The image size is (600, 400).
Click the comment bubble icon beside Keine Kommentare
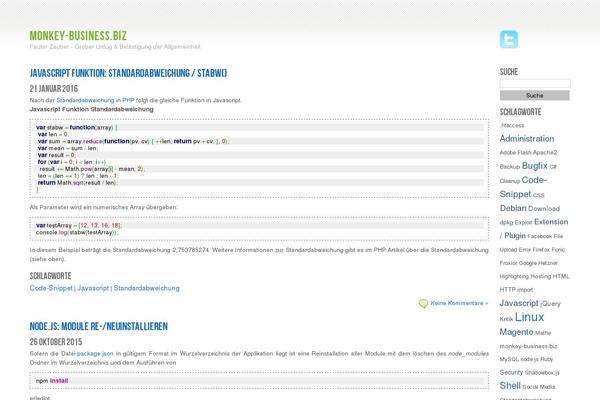click(423, 304)
